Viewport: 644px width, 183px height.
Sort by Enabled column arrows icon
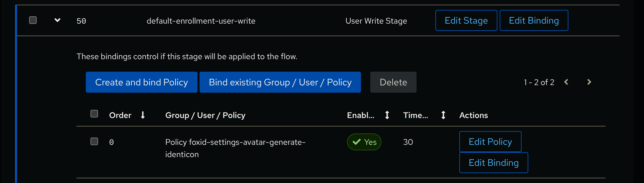[387, 115]
